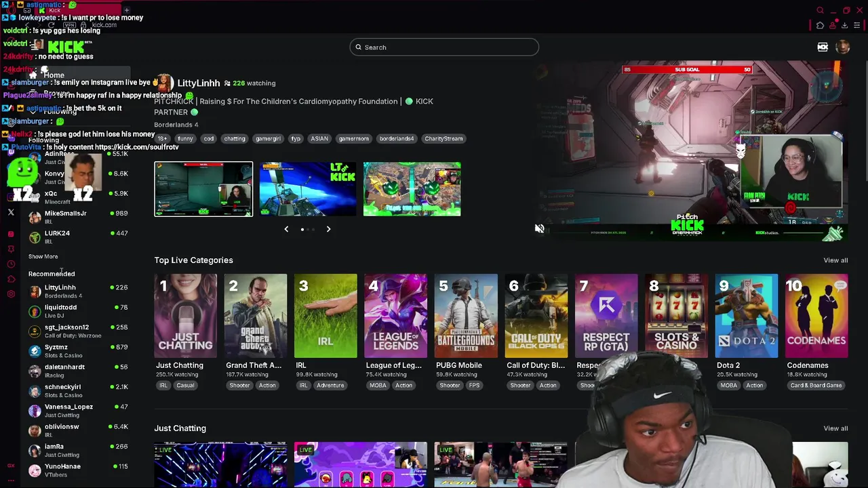
Task: Open the Dota 2 category card
Action: pyautogui.click(x=747, y=316)
